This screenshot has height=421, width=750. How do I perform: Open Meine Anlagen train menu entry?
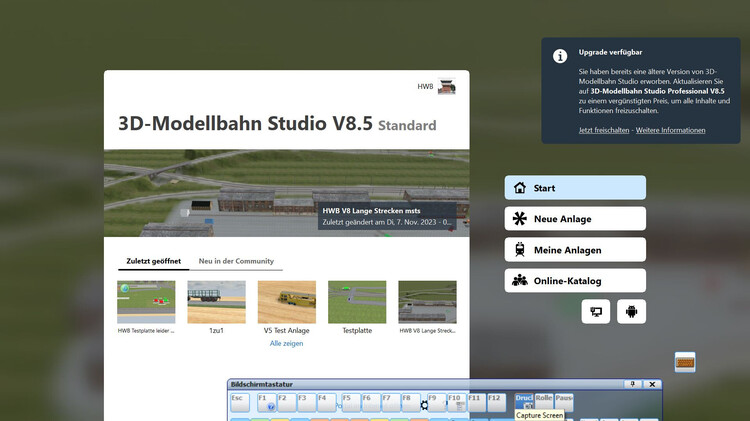(x=575, y=250)
